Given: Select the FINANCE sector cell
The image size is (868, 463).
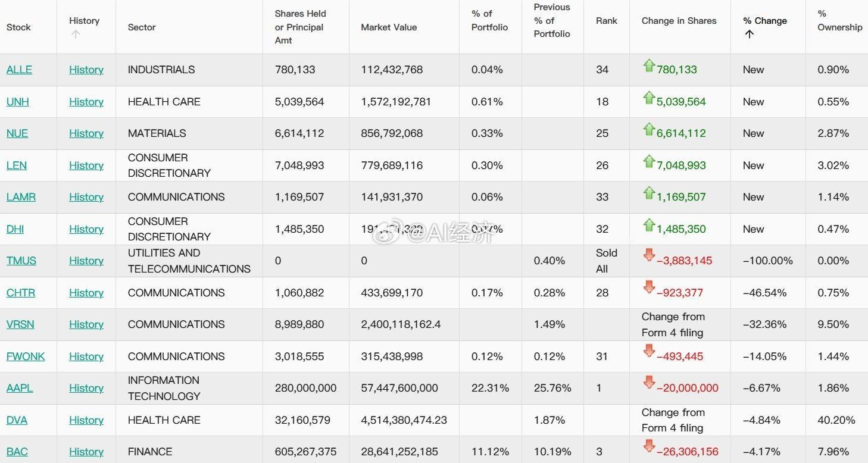Looking at the screenshot, I should tap(150, 452).
